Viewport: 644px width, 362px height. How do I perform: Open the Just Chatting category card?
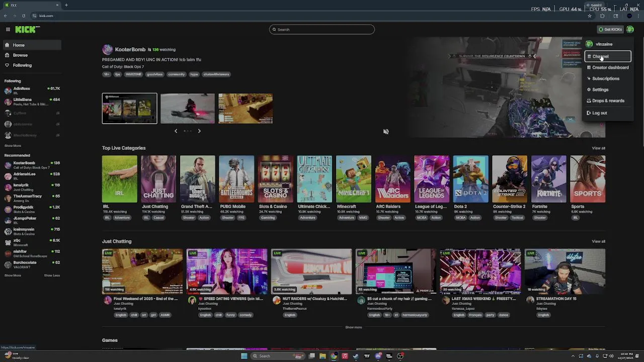tap(158, 179)
